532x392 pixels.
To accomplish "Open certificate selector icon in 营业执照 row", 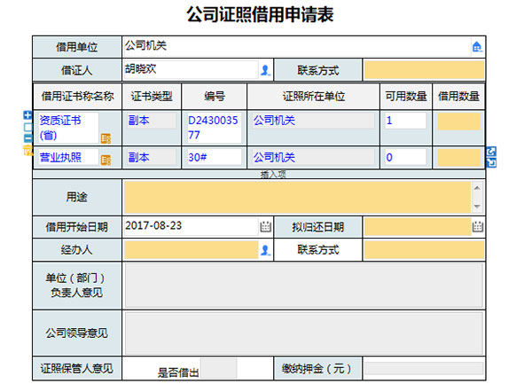I will click(x=106, y=160).
